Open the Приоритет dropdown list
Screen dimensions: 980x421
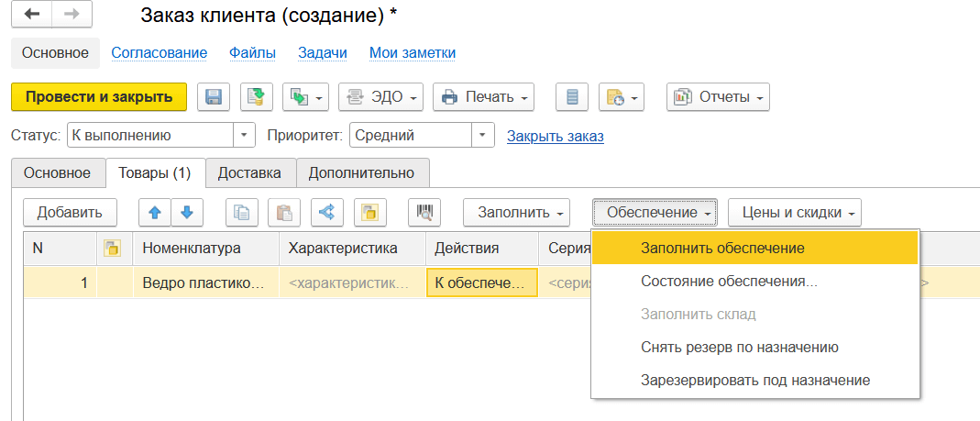click(483, 136)
